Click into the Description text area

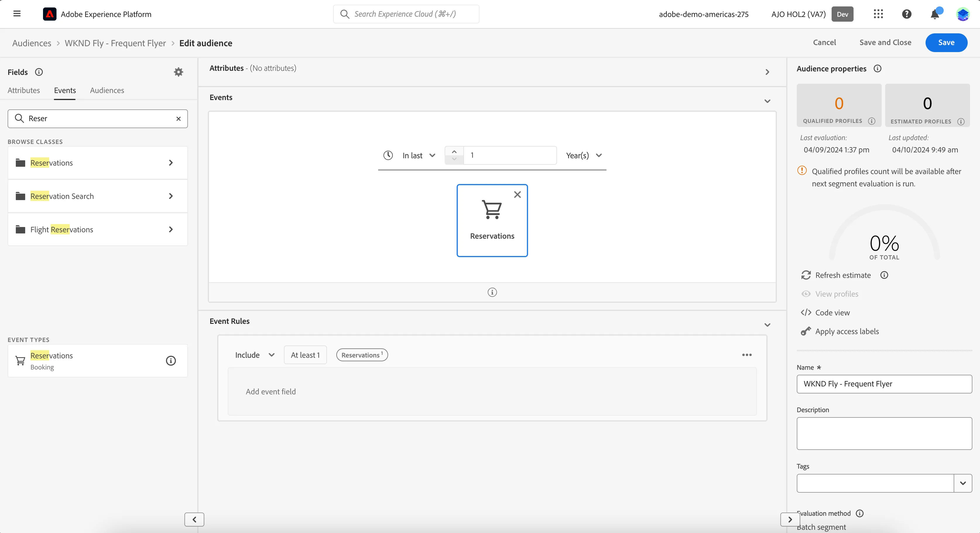tap(884, 434)
